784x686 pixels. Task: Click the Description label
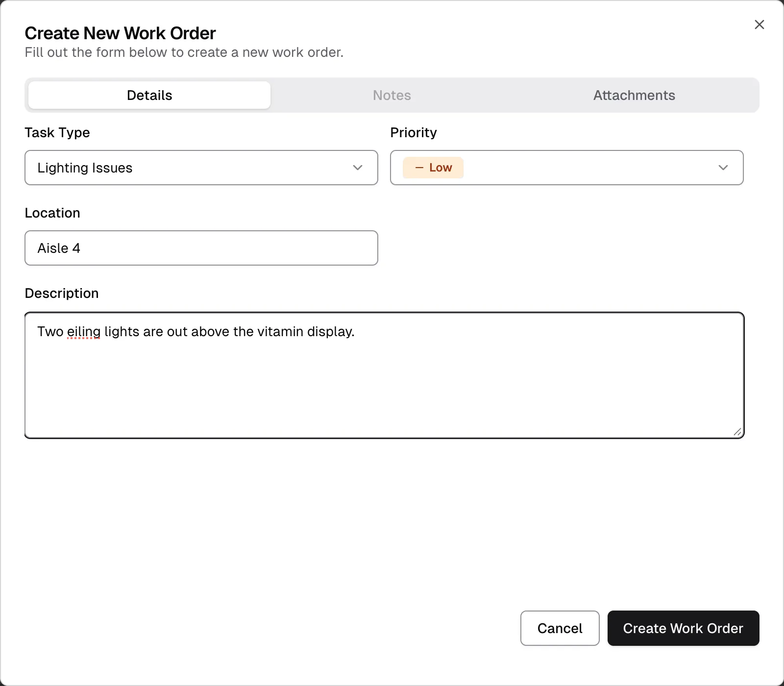62,294
